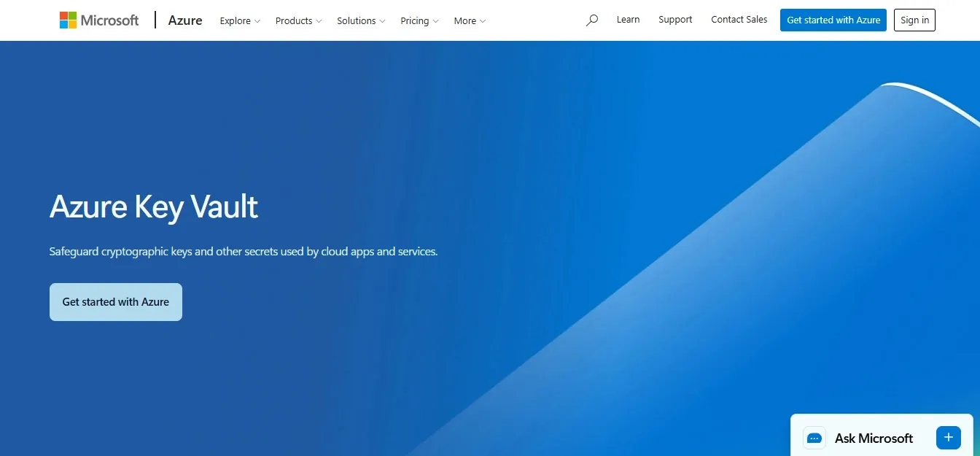Click Get started with Azure in header
The image size is (980, 456).
click(833, 20)
